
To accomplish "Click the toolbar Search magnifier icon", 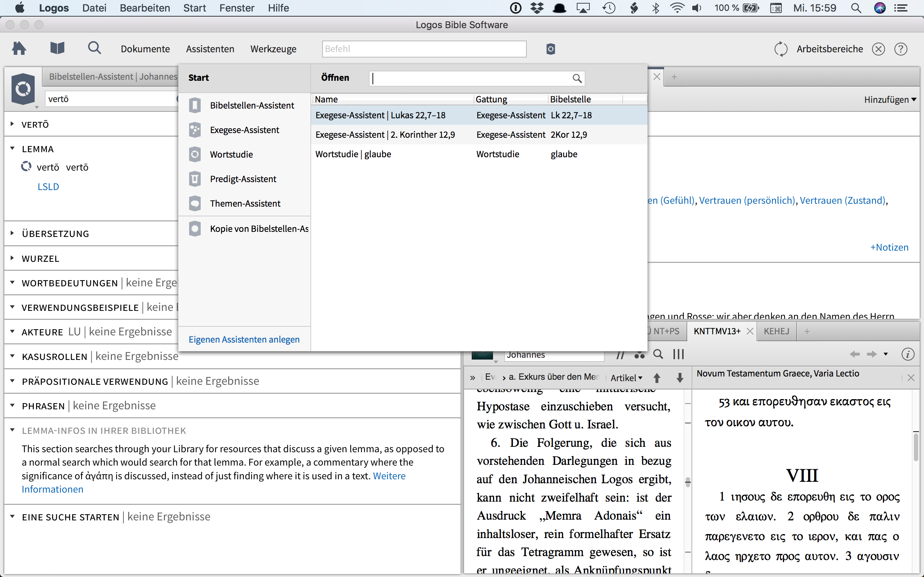I will (94, 48).
